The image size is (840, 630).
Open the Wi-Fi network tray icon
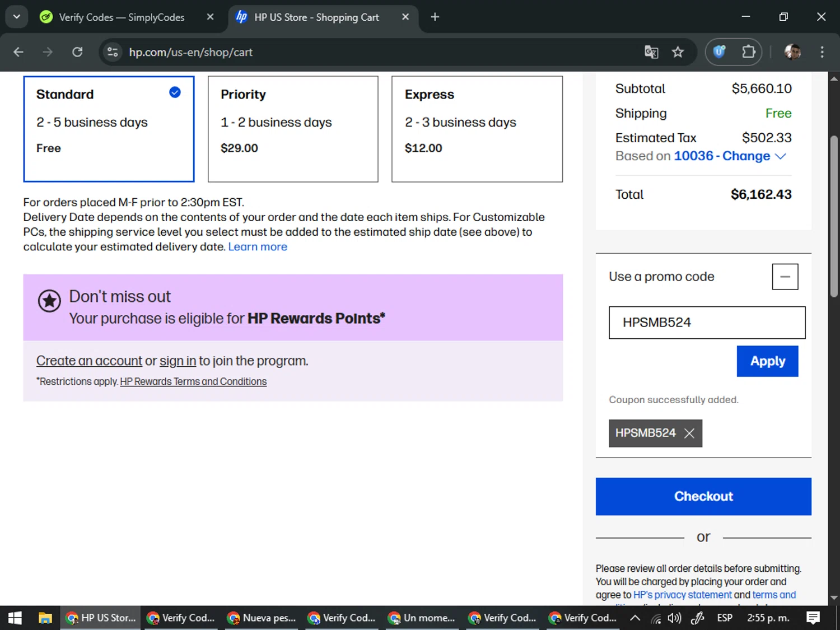[x=656, y=618]
